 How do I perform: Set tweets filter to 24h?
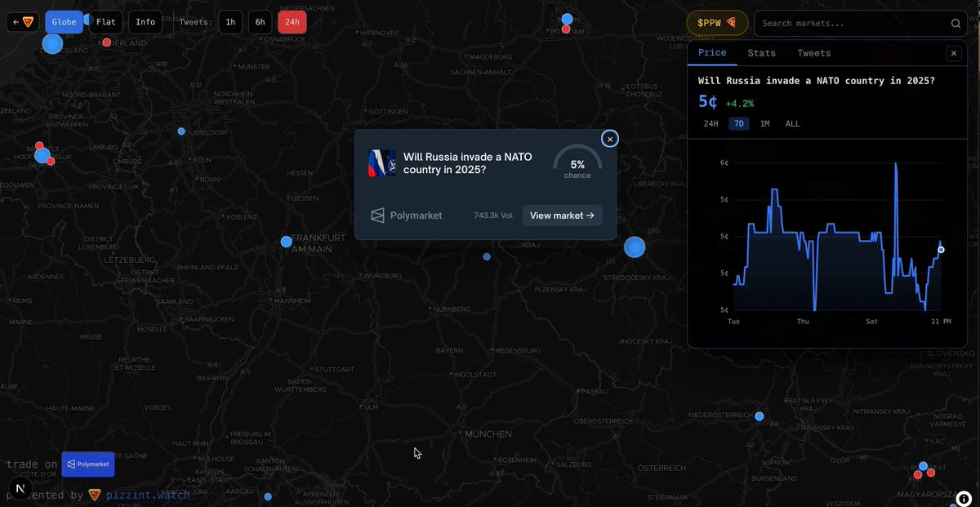pos(292,22)
